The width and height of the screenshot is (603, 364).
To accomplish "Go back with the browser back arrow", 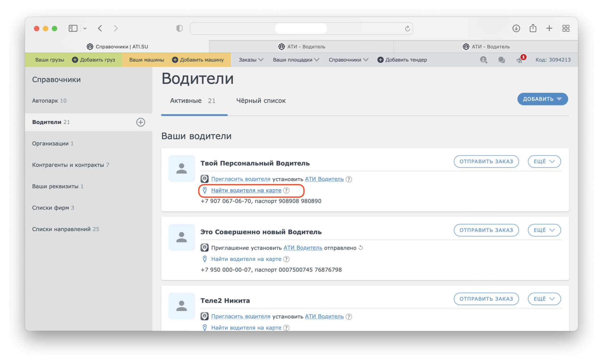I will pyautogui.click(x=100, y=28).
